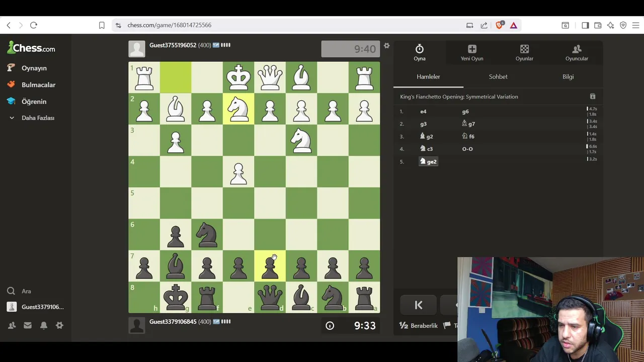Click the black pawn on d7
The width and height of the screenshot is (644, 362).
(270, 266)
